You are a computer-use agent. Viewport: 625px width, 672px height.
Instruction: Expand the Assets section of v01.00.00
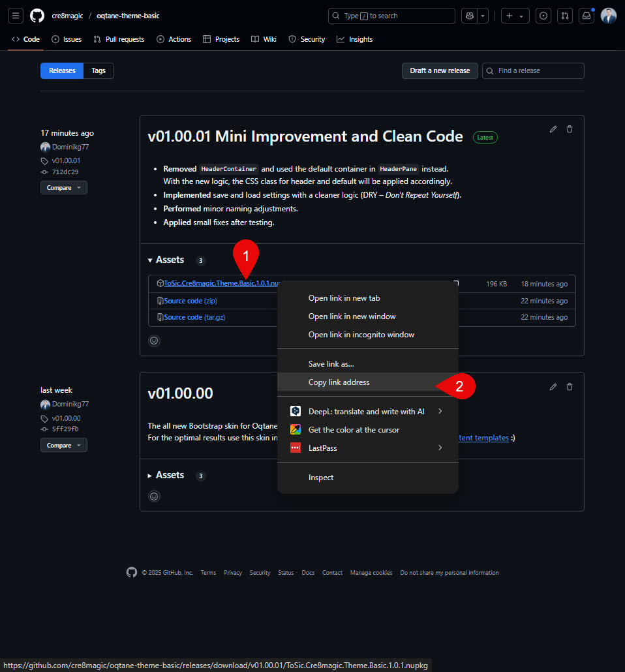pyautogui.click(x=166, y=475)
